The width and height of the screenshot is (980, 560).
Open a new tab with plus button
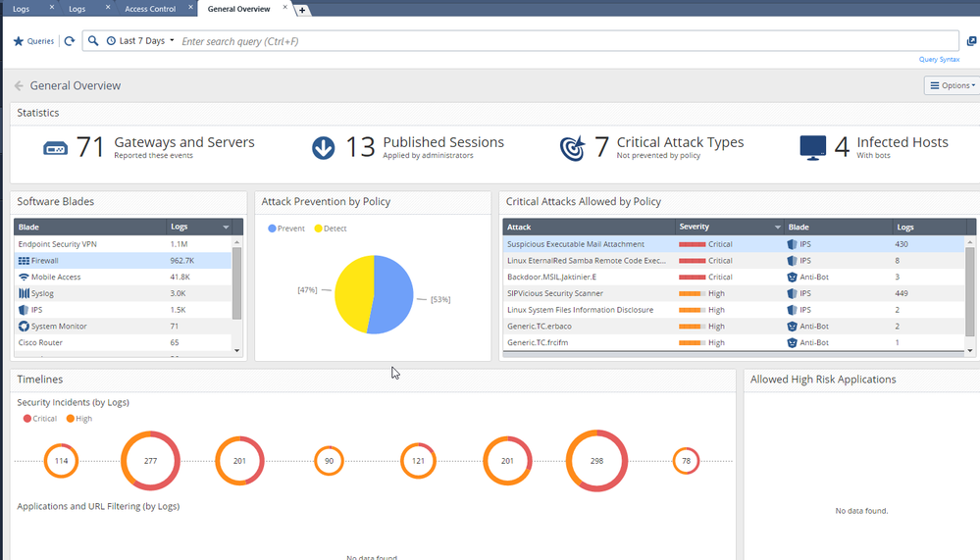(303, 10)
